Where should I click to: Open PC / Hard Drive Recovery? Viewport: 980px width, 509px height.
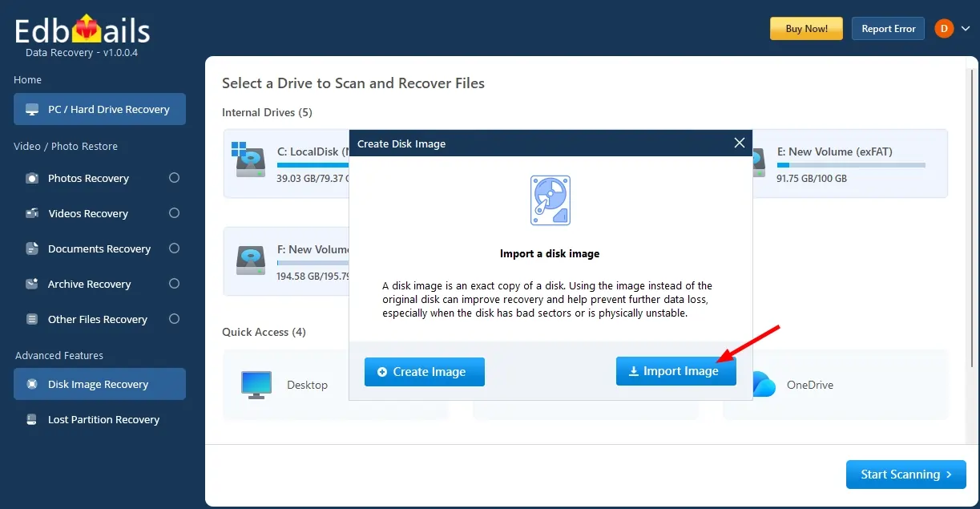pos(99,109)
